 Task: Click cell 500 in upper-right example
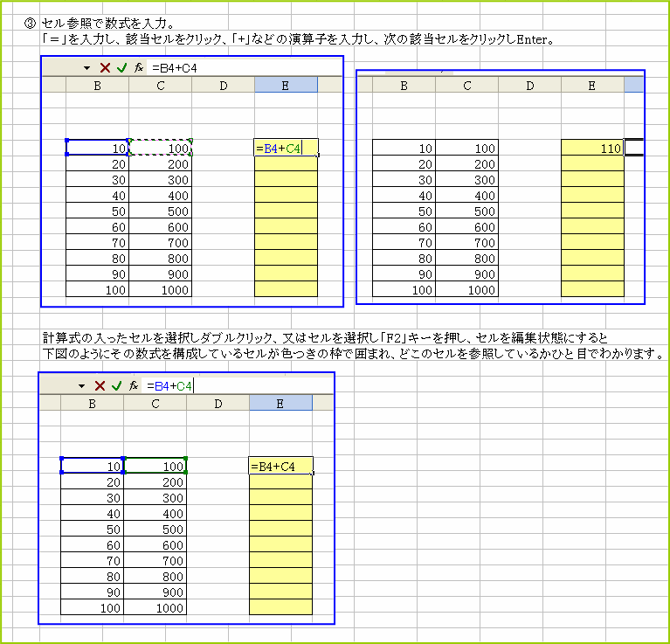coord(466,211)
